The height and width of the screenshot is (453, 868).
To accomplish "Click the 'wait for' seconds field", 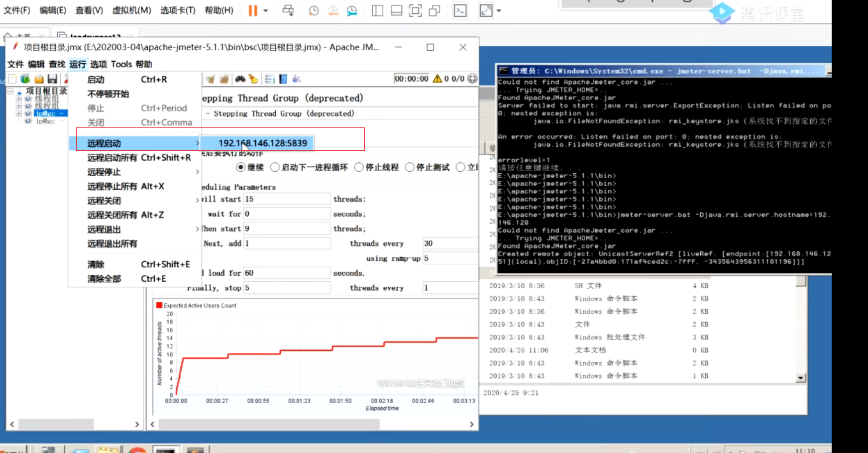I will tap(287, 214).
